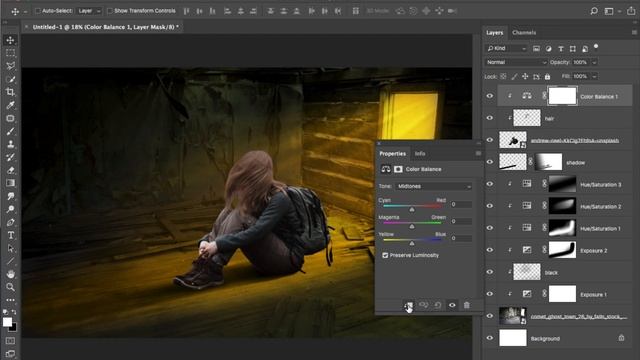This screenshot has height=360, width=640.
Task: Switch to the Info tab
Action: coord(420,154)
